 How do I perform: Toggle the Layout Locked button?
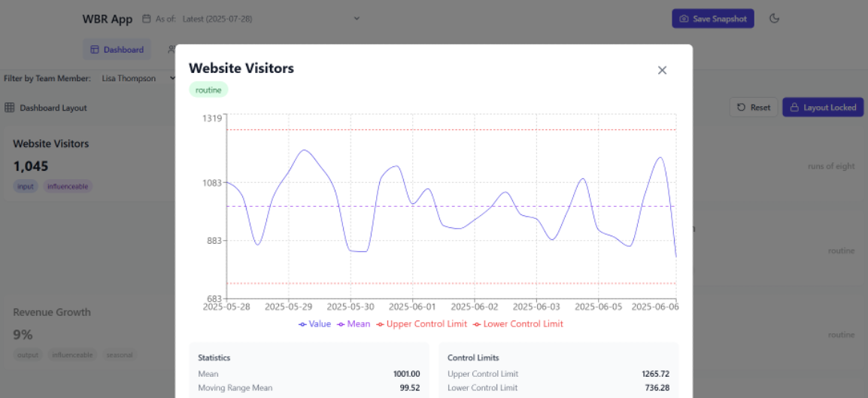823,108
